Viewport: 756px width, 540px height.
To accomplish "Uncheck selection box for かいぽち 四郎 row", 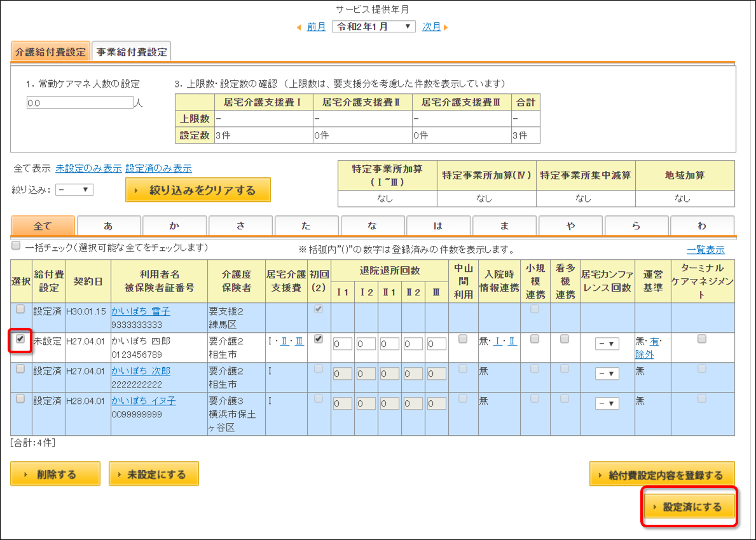I will 20,339.
